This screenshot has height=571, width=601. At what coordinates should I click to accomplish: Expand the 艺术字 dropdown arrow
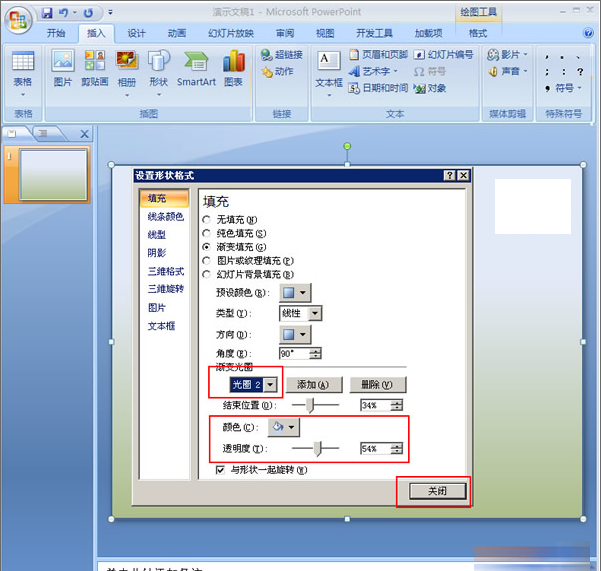(395, 71)
